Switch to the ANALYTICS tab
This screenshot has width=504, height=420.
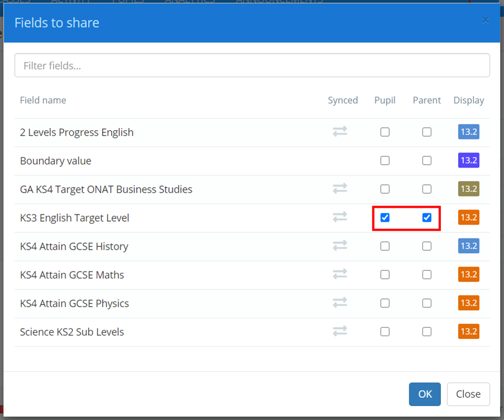[189, 2]
